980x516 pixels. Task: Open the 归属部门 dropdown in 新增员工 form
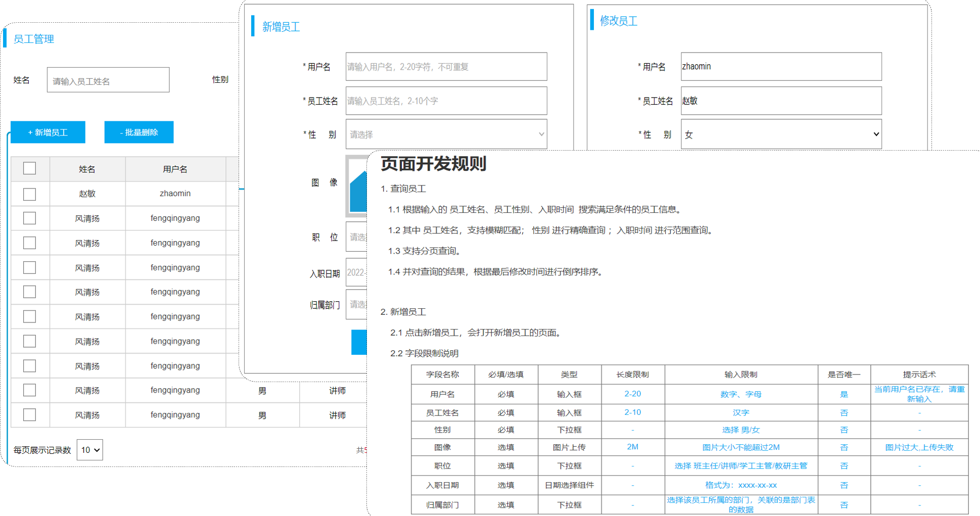tap(357, 304)
